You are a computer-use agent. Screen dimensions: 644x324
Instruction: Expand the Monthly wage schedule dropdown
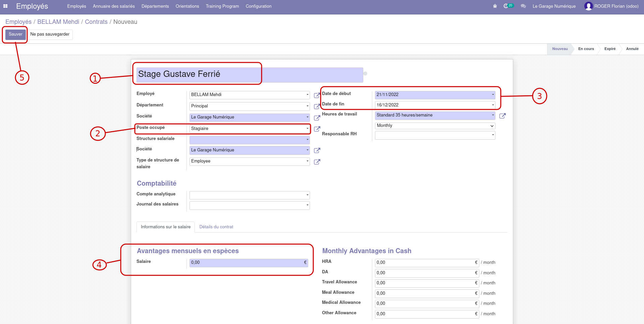coord(435,126)
